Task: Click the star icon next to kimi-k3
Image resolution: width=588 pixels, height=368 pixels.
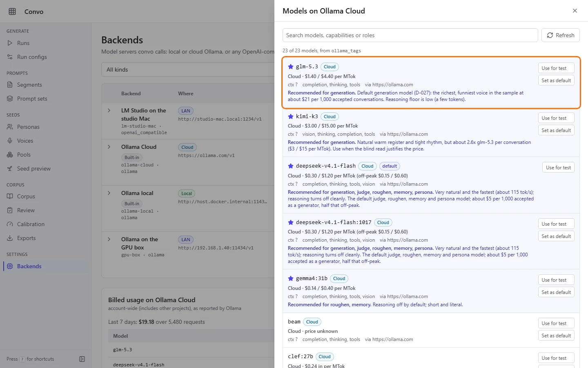Action: [291, 117]
